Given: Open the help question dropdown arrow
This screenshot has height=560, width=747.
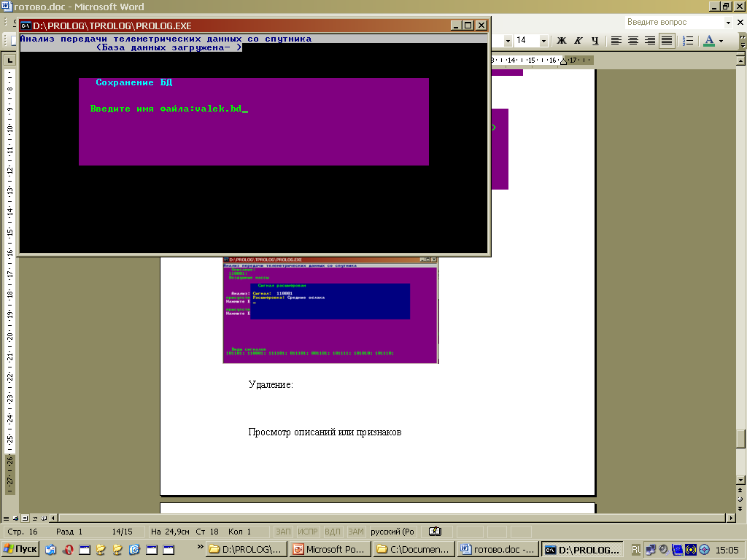Looking at the screenshot, I should (x=728, y=22).
